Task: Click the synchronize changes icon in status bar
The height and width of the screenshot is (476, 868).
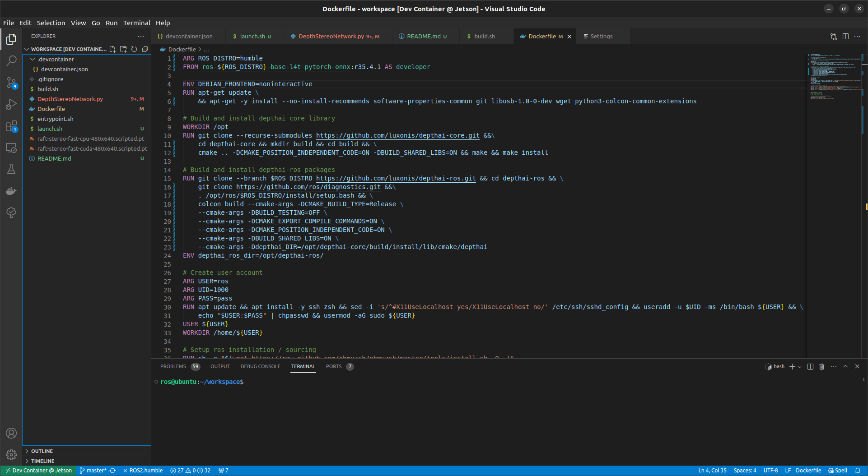Action: (x=112, y=471)
